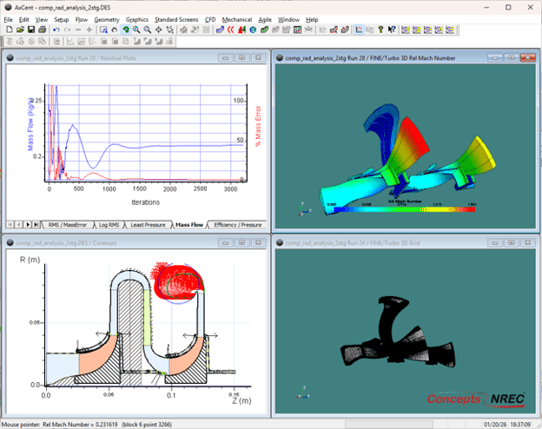The image size is (542, 429).
Task: Click the fourth yellow window layout icon
Action: coord(439,30)
